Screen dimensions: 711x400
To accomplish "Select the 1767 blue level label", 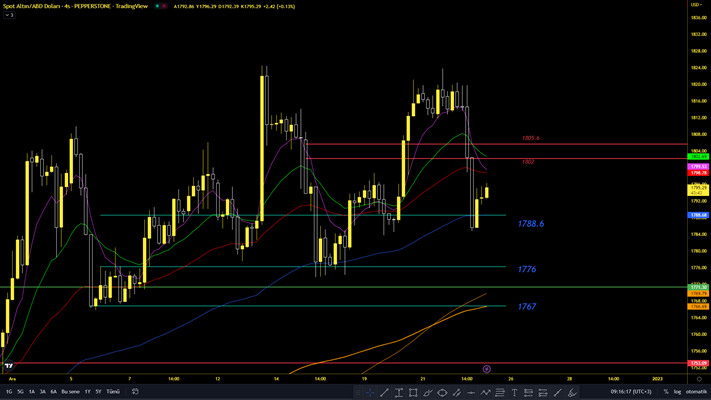I will 527,307.
